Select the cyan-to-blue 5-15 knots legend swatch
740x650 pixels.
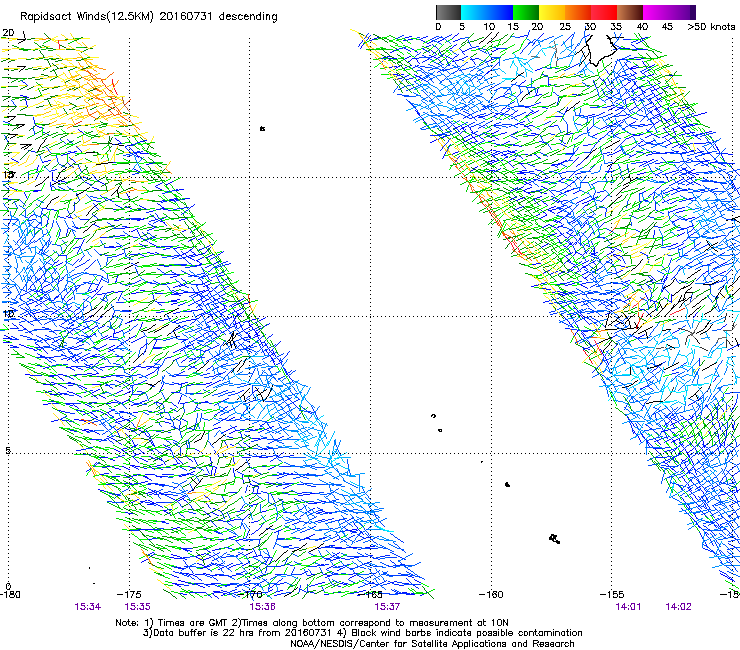coord(487,12)
